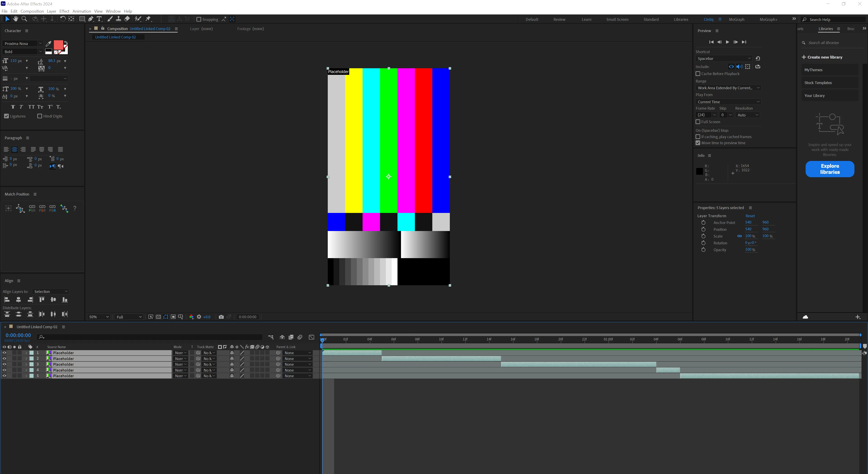Select the Pen tool in toolbar
The width and height of the screenshot is (868, 474).
coord(91,19)
